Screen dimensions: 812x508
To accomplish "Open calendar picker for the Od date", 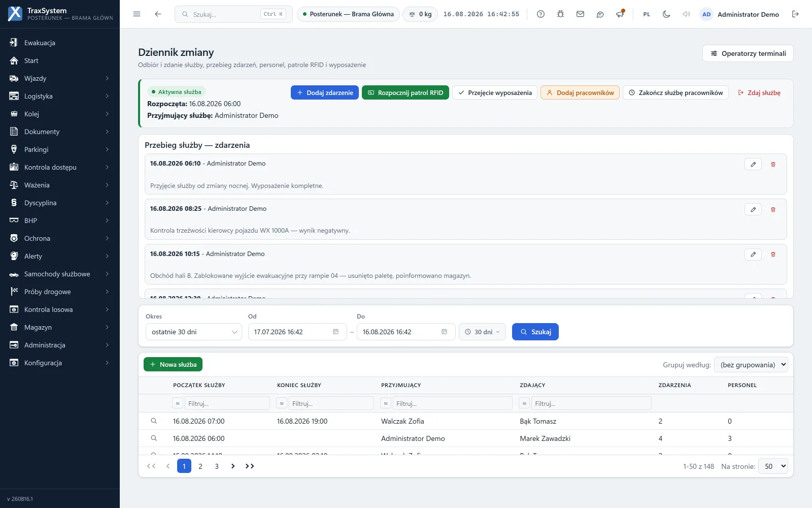I will (x=335, y=332).
